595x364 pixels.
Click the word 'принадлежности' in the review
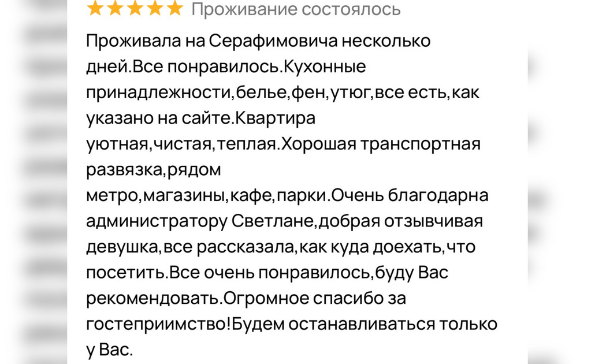[159, 93]
